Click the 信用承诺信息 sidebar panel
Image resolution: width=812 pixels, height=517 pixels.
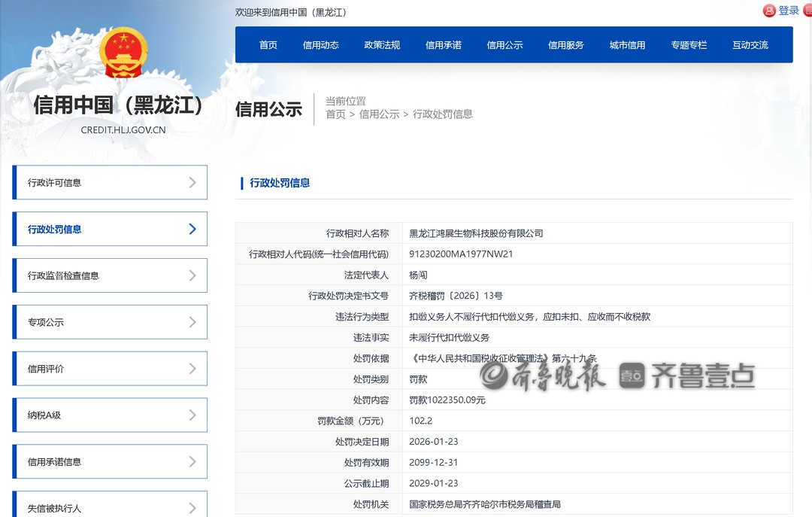(109, 461)
